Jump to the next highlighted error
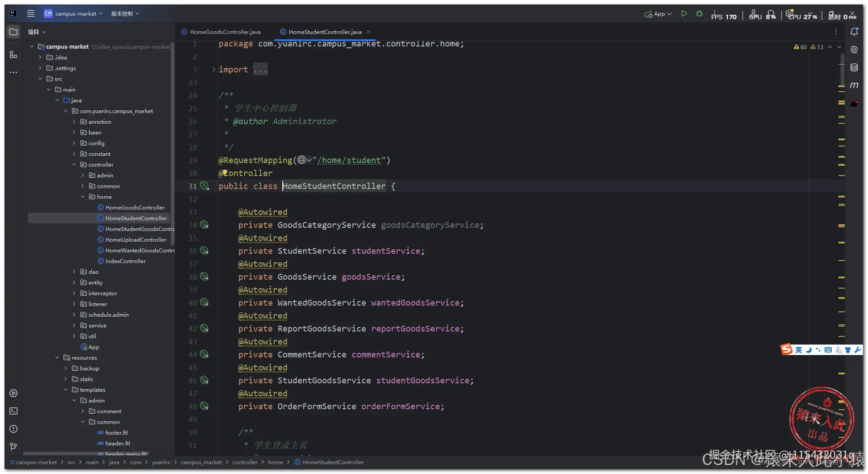Viewport: 868px width, 474px height. coord(839,47)
